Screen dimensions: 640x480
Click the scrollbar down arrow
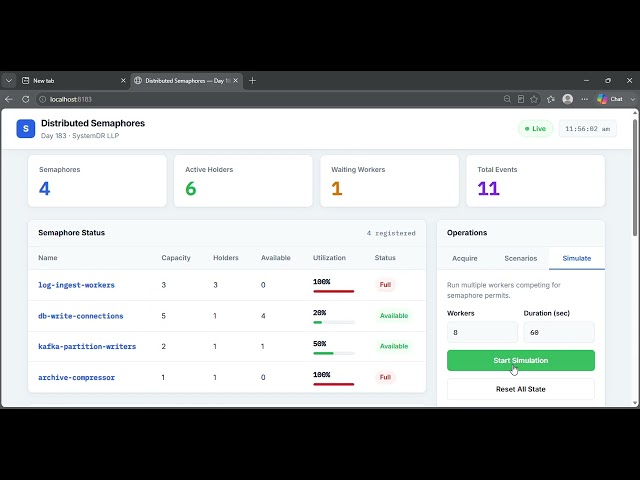click(635, 403)
